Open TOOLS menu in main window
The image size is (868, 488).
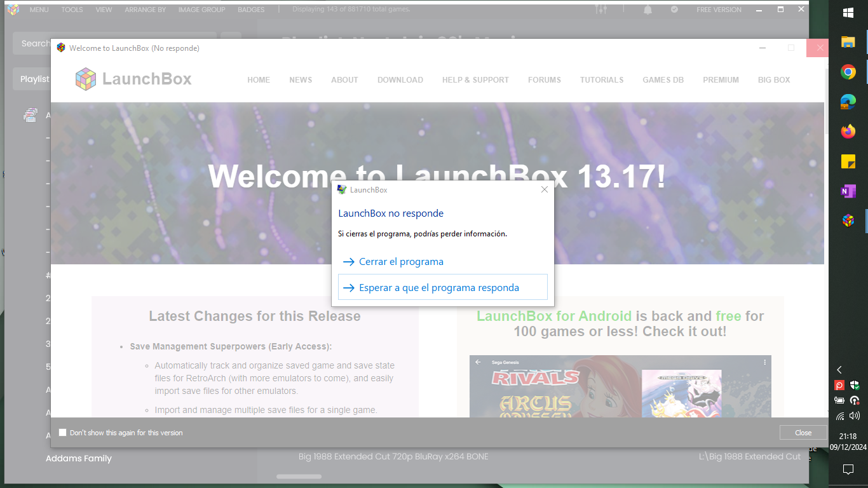[x=72, y=10]
